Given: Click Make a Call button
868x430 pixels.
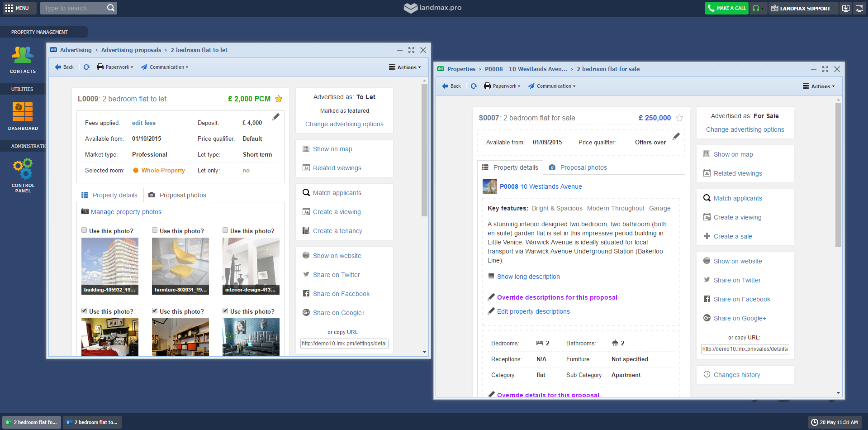Looking at the screenshot, I should tap(726, 8).
